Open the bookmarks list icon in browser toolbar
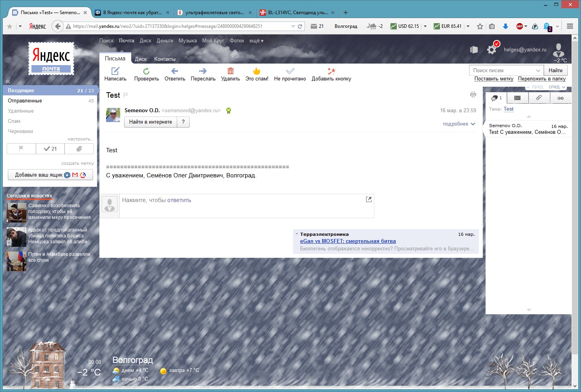This screenshot has width=581, height=392. 492,26
